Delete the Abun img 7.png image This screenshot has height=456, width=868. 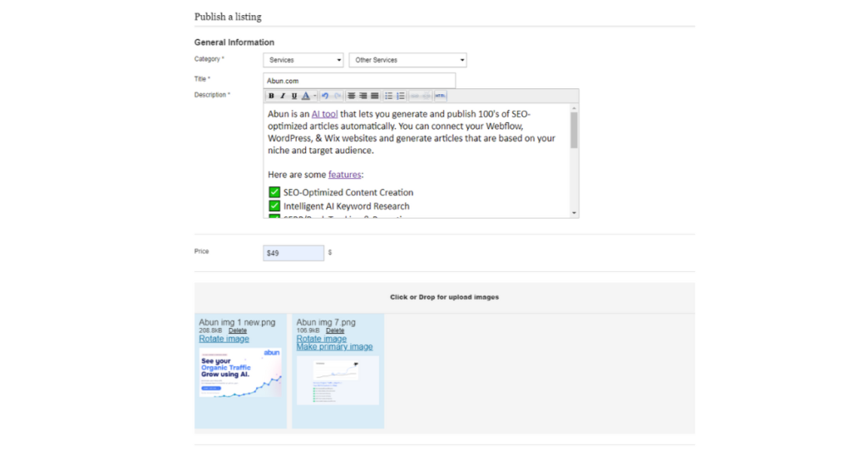coord(335,331)
